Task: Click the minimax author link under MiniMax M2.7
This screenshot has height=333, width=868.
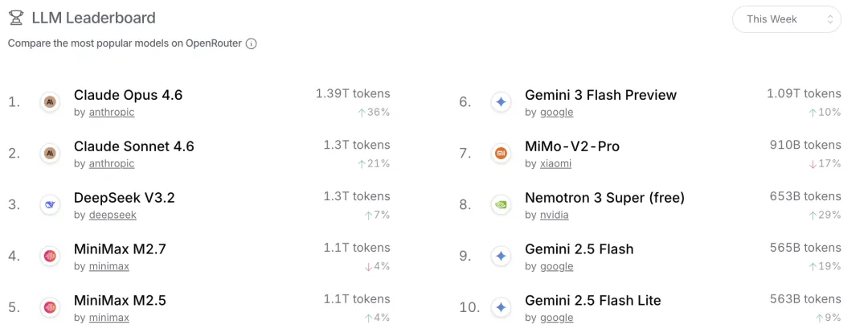Action: (108, 266)
